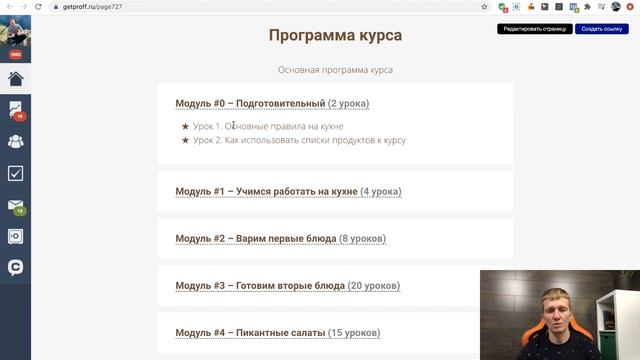
Task: Click Урок 2. Как использовать списки продуктов
Action: (x=299, y=140)
